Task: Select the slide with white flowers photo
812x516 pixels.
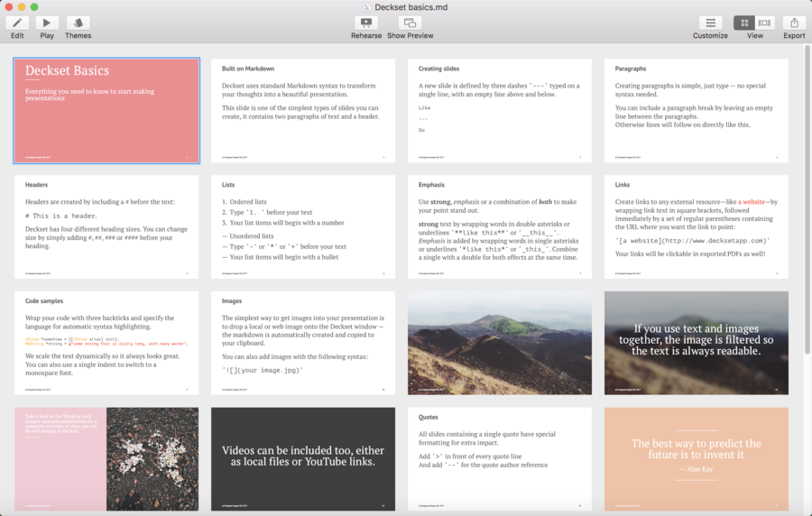Action: 106,459
